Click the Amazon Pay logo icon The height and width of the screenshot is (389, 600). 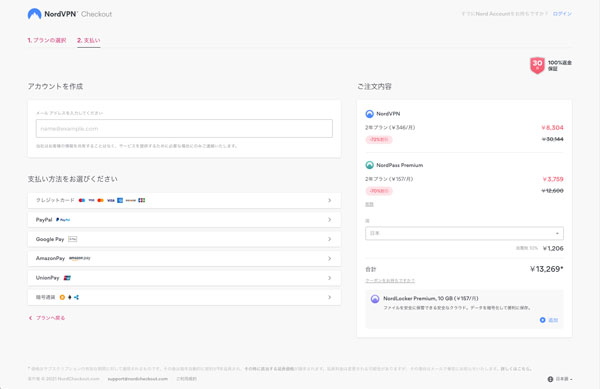80,259
